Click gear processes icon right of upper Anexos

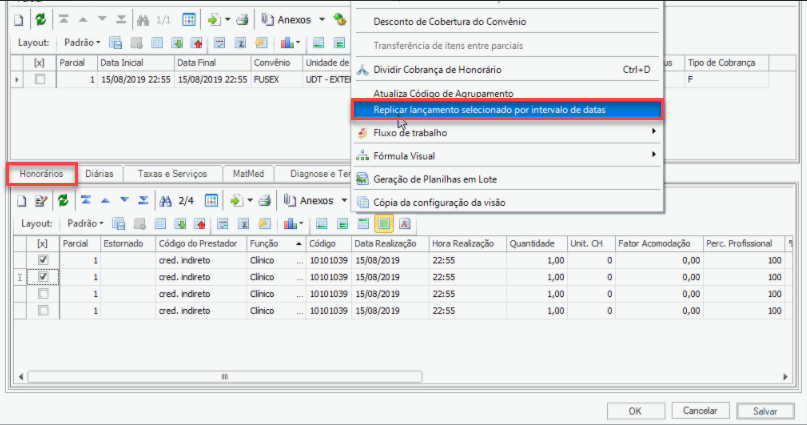(339, 20)
